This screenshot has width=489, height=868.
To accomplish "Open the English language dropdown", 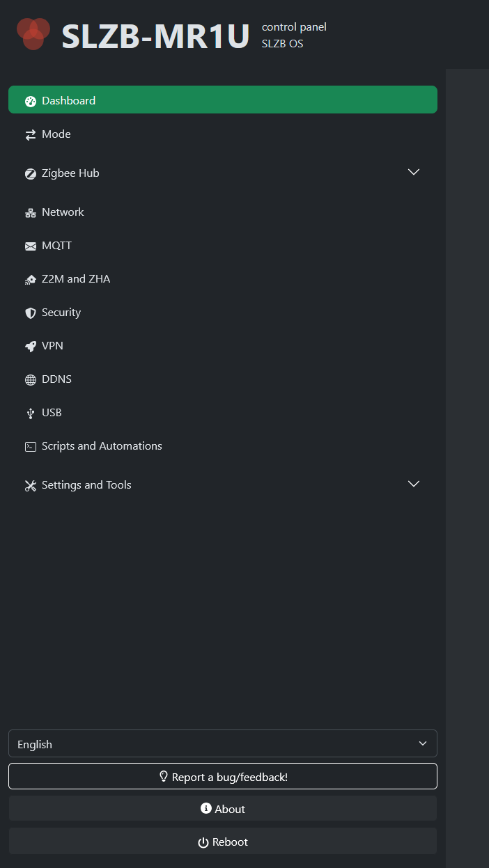I will click(x=223, y=743).
